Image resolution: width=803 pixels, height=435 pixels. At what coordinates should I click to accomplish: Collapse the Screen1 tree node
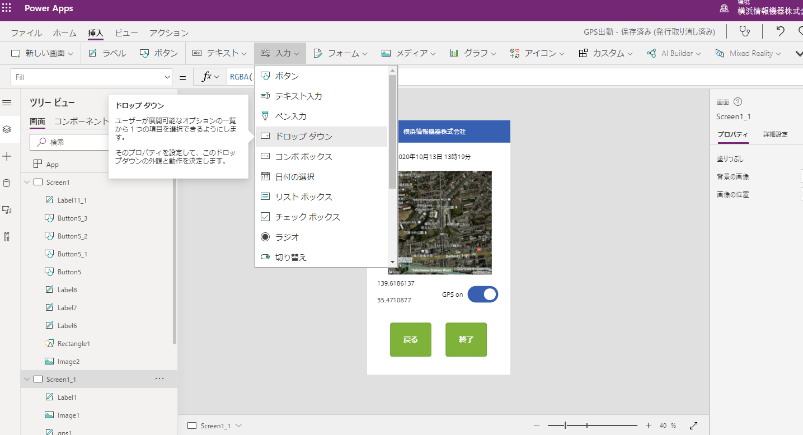[26, 183]
